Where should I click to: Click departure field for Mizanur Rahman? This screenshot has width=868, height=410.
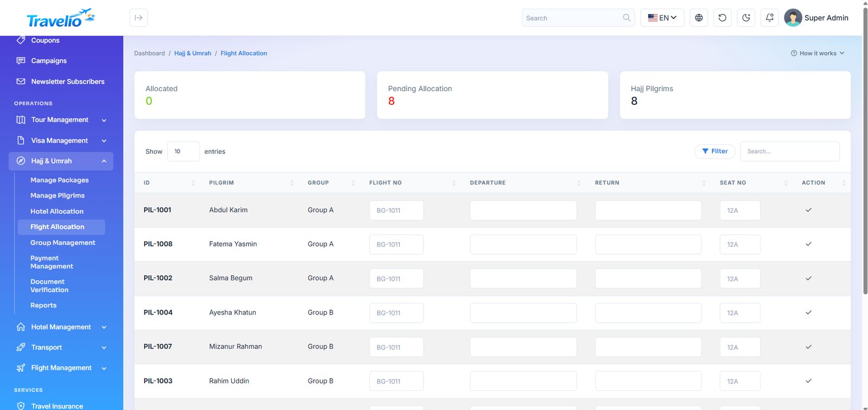[x=524, y=347]
